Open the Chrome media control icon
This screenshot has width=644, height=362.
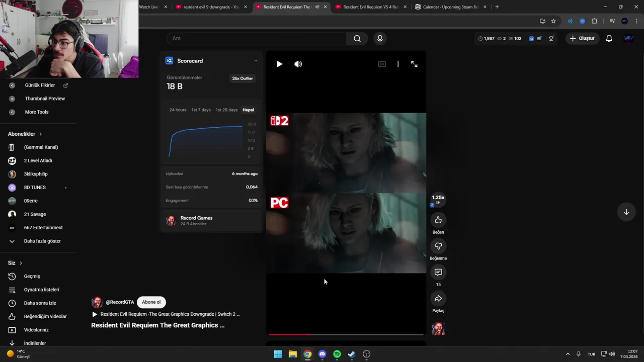pos(612,21)
